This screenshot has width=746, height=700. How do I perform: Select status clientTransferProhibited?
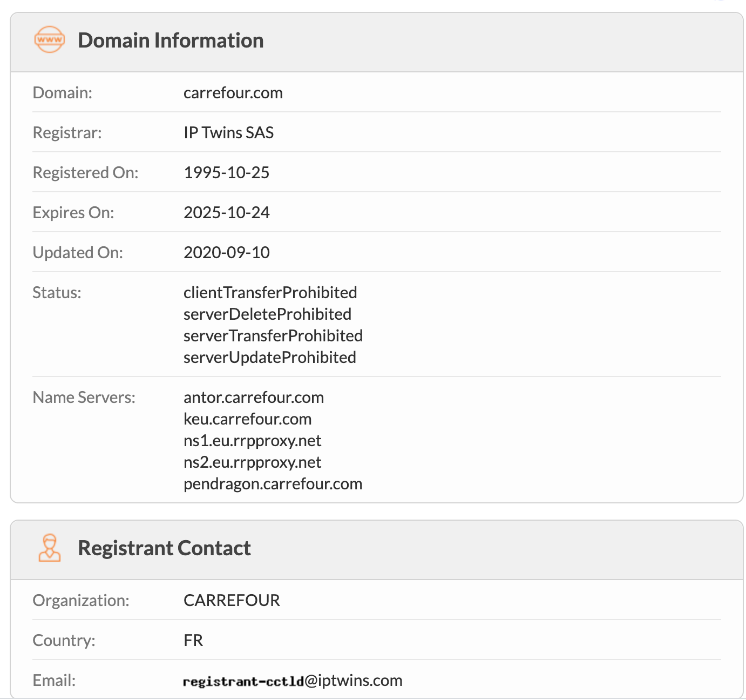click(x=270, y=293)
